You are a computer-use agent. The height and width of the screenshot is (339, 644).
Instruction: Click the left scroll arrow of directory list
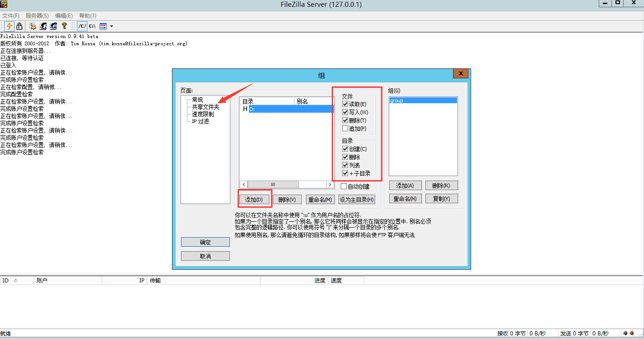(x=243, y=185)
